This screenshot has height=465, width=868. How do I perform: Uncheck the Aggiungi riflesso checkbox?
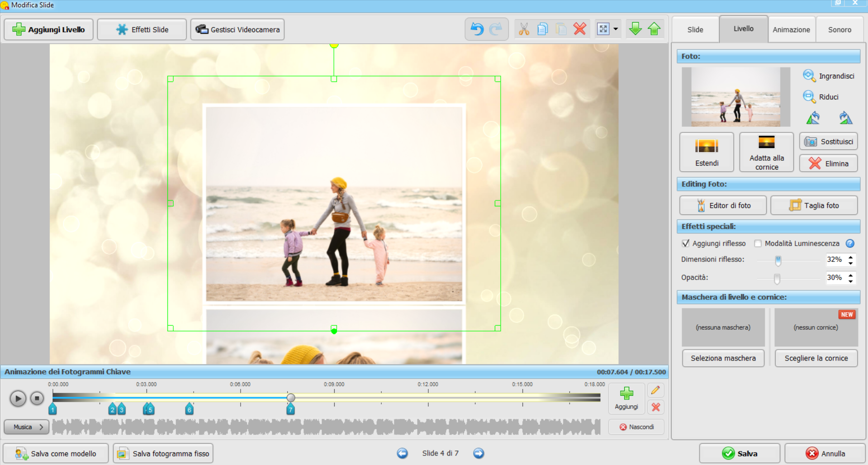tap(685, 243)
